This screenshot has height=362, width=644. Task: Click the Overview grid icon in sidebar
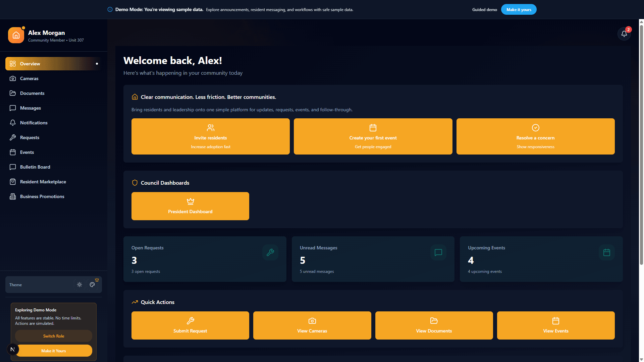click(x=13, y=64)
